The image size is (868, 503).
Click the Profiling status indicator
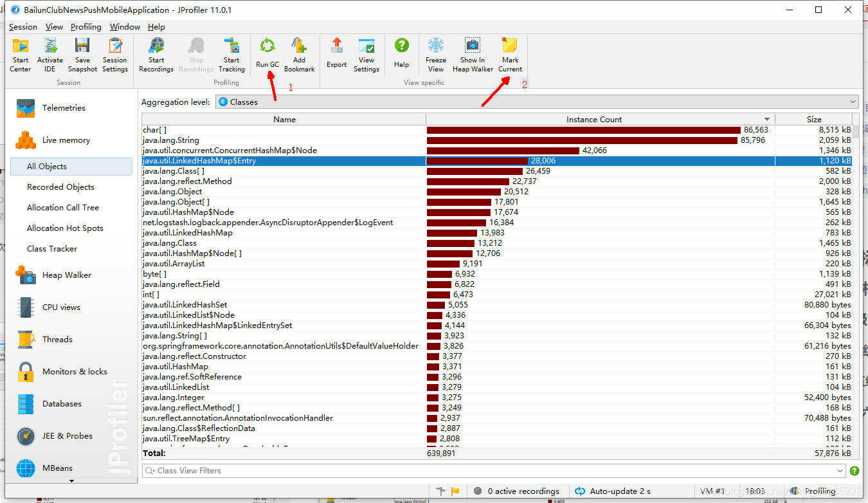(x=813, y=491)
